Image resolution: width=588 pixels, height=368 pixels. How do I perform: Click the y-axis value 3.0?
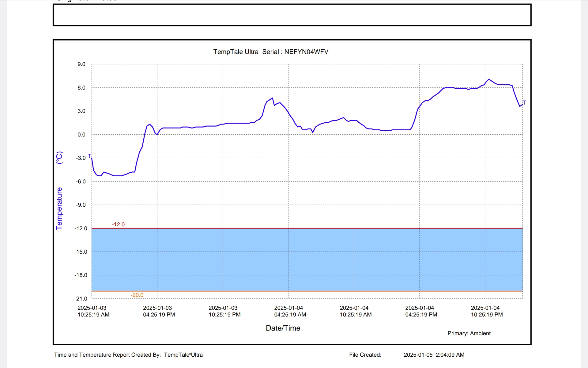81,111
